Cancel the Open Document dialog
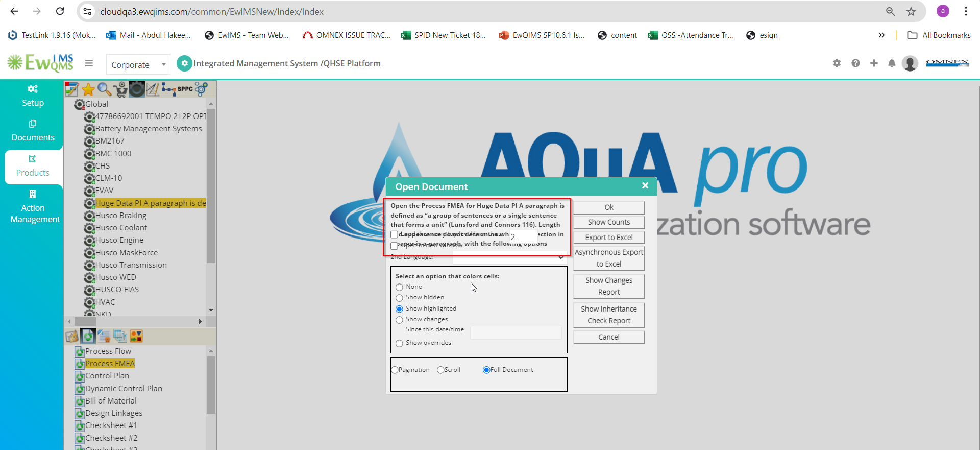Screen dimensions: 980x450 tap(609, 337)
